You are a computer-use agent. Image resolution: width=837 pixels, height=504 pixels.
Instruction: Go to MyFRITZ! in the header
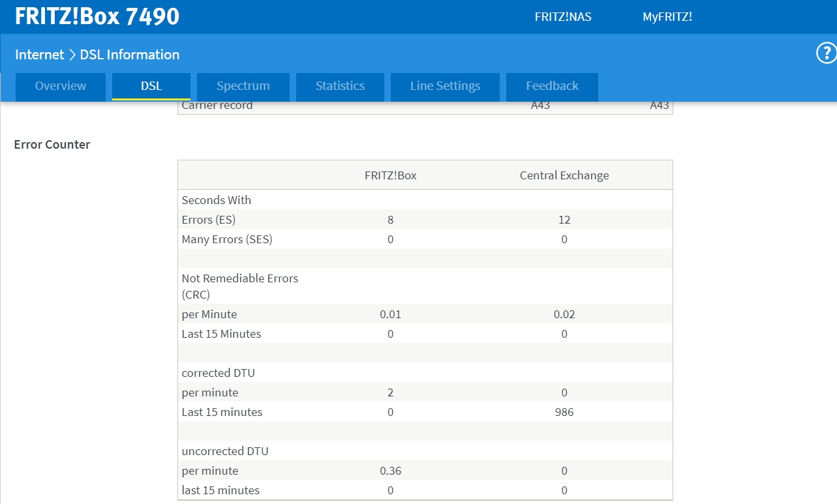pyautogui.click(x=667, y=17)
